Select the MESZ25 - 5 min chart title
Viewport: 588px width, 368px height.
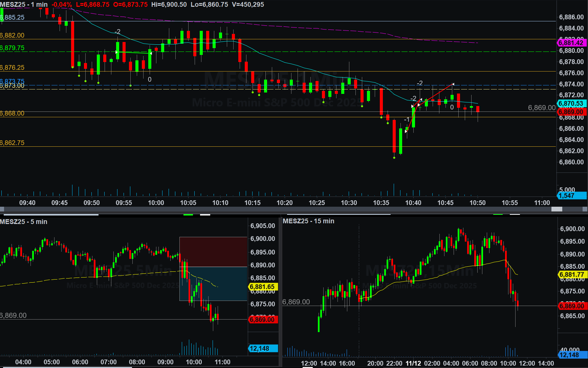click(24, 222)
